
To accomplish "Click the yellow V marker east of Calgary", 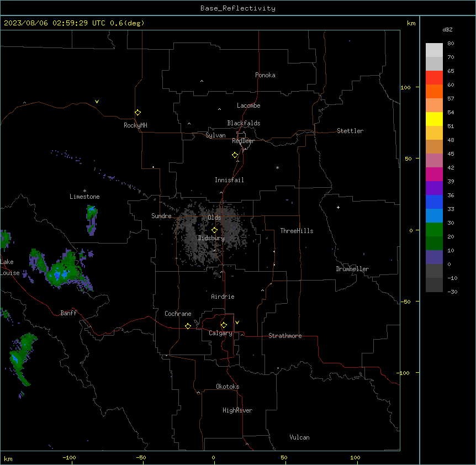I will point(237,323).
